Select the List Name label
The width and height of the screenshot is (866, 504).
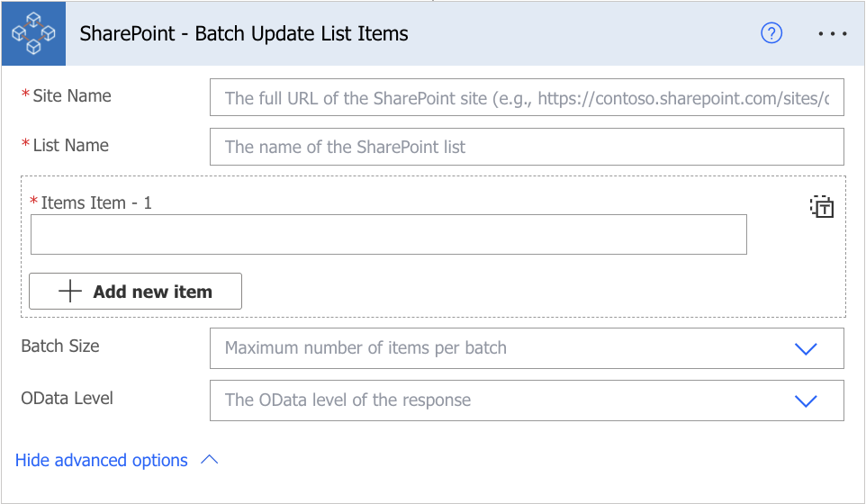click(71, 145)
